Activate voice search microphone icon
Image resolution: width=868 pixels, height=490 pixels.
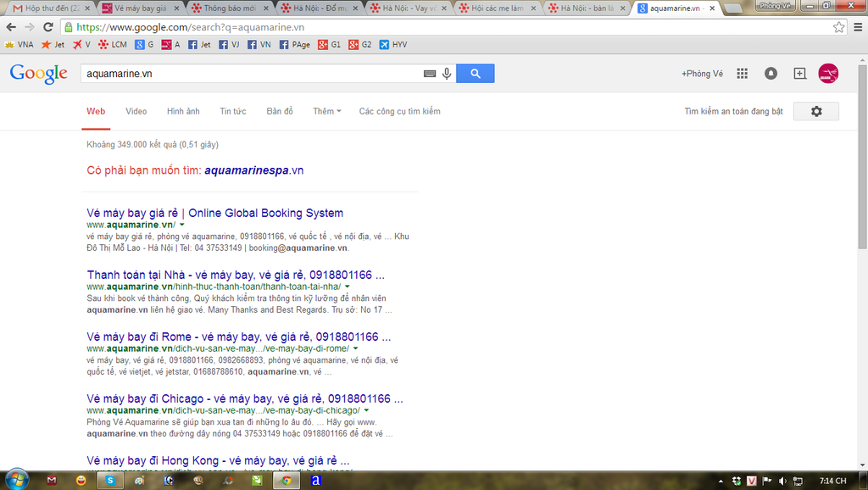click(447, 74)
